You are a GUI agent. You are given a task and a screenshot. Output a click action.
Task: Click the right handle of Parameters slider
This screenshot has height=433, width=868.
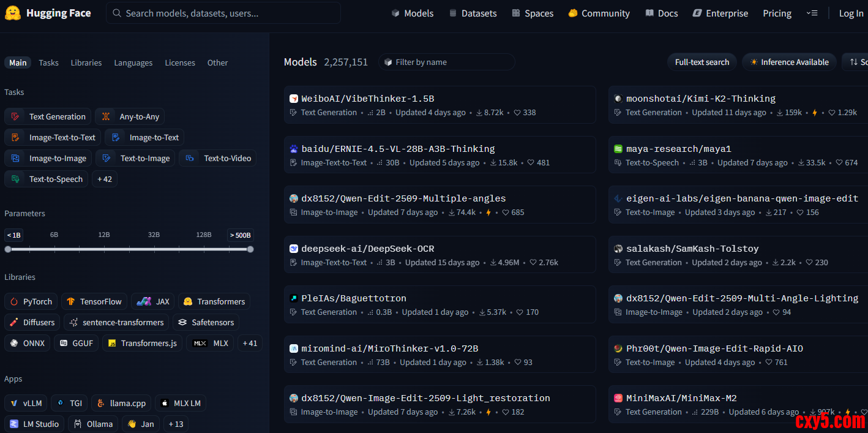pos(250,249)
